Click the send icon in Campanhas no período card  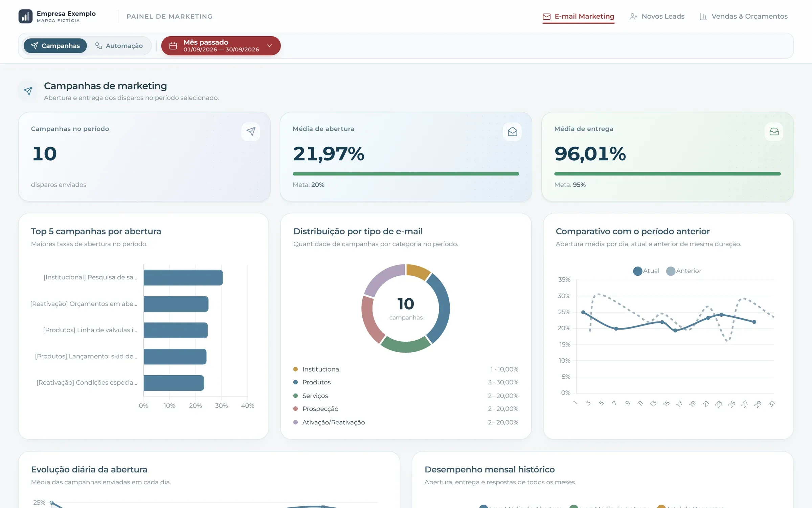(251, 131)
